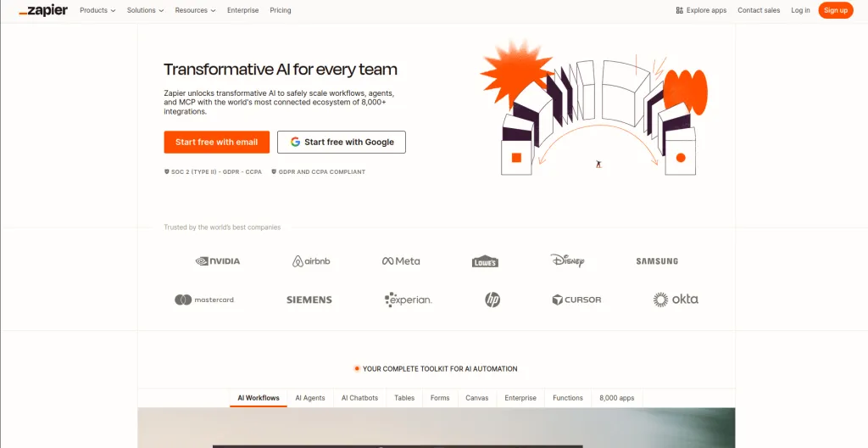Click the Okta logo

pyautogui.click(x=676, y=300)
